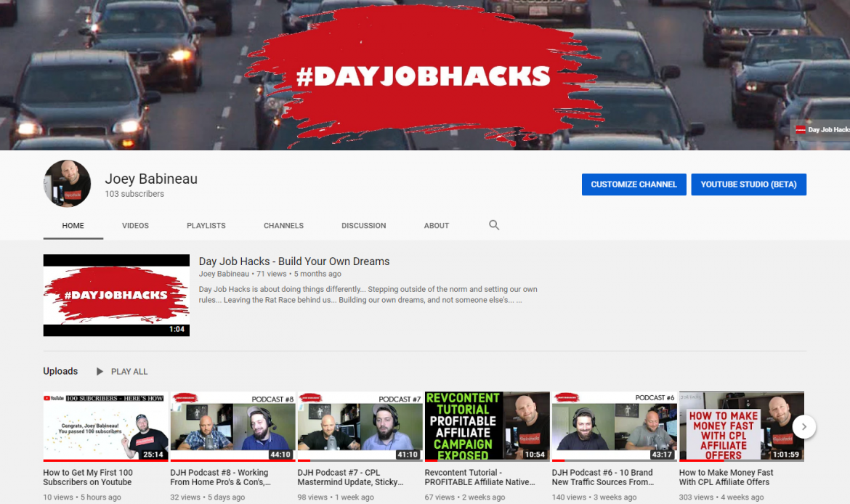Click title How to Make Money Fast With CPL
This screenshot has width=850, height=504.
click(x=726, y=477)
